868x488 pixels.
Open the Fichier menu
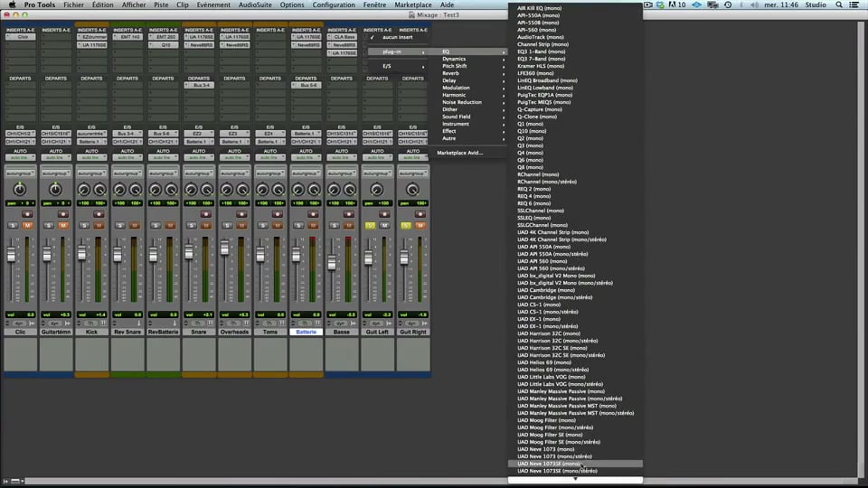pos(73,5)
